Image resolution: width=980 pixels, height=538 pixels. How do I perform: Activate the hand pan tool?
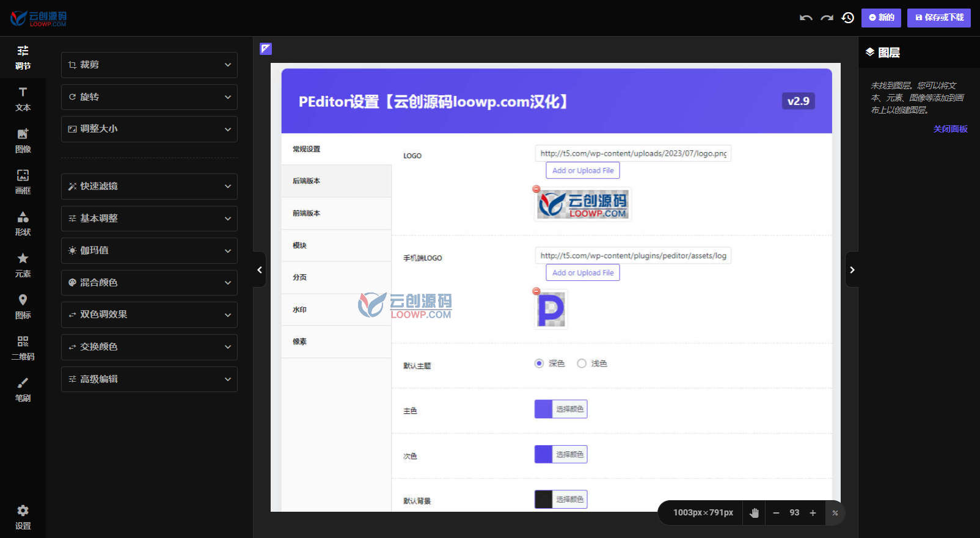[754, 513]
